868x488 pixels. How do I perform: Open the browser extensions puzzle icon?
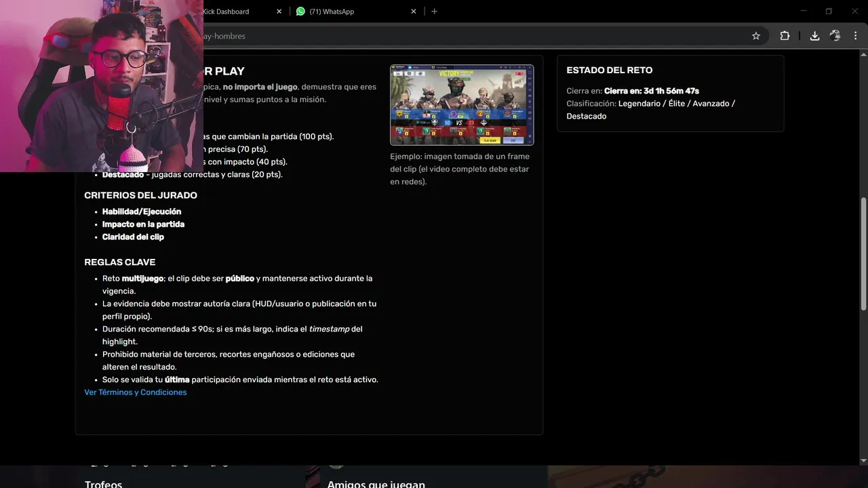(x=785, y=36)
